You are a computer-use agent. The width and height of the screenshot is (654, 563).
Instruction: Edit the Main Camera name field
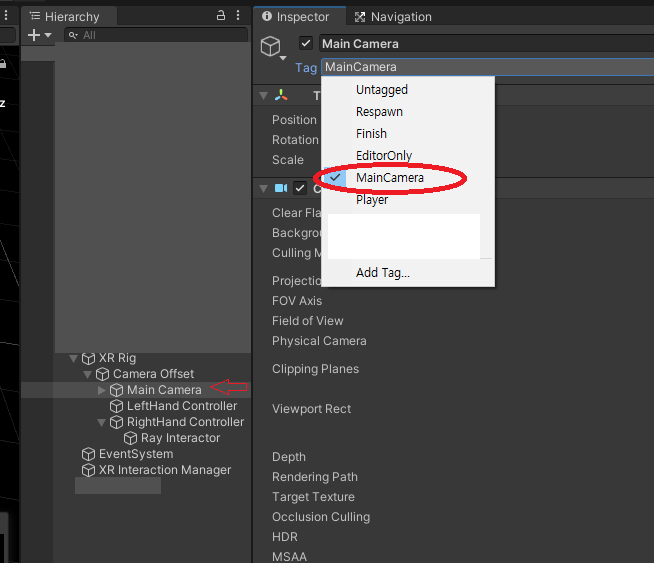486,43
